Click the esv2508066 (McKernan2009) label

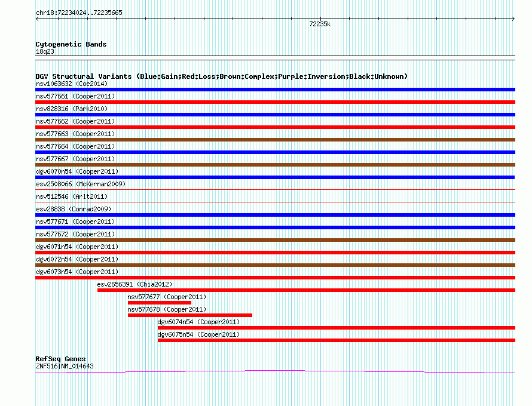pos(81,184)
